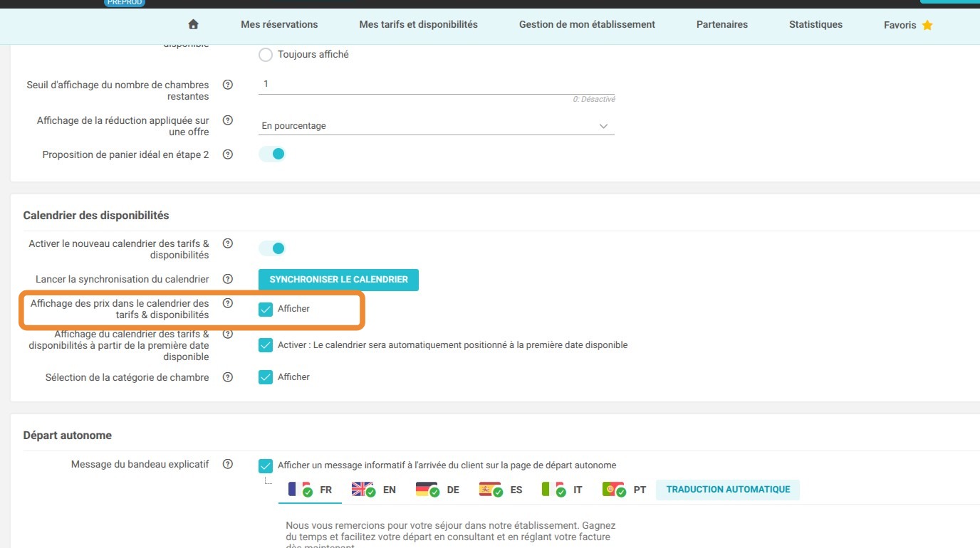This screenshot has width=980, height=548.
Task: Open help icon for Message du bandeau explicatif
Action: [228, 464]
